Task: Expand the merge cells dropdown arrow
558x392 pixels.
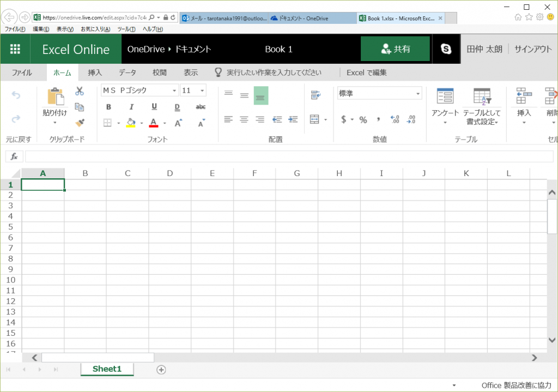Action: pyautogui.click(x=326, y=119)
